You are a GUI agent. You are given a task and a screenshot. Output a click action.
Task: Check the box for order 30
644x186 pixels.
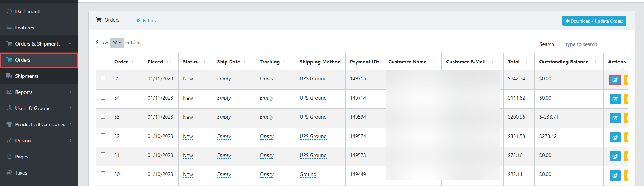point(103,174)
